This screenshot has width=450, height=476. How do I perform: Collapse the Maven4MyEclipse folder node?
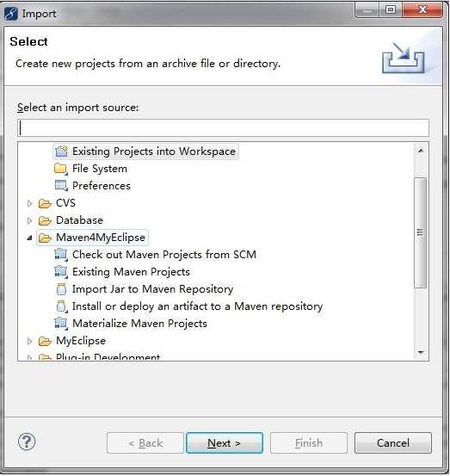(29, 238)
